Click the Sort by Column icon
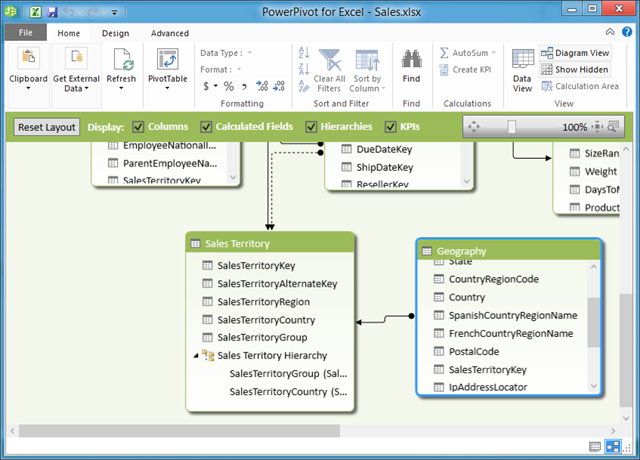Viewport: 640px width, 460px height. click(367, 60)
